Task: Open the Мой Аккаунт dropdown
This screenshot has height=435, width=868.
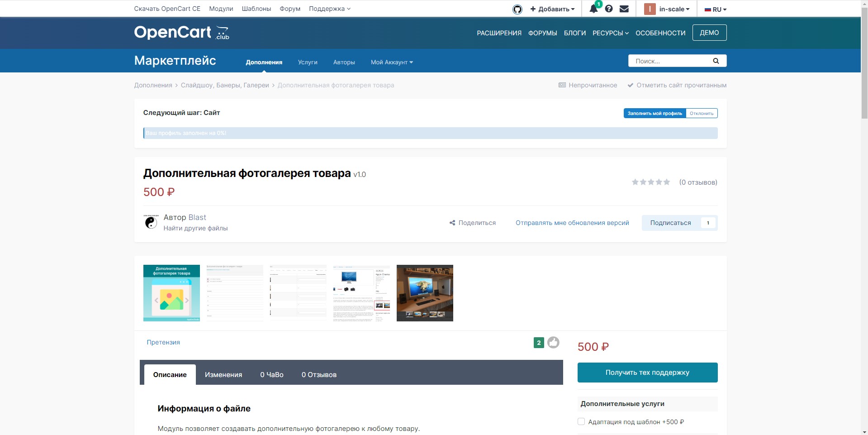Action: 392,62
